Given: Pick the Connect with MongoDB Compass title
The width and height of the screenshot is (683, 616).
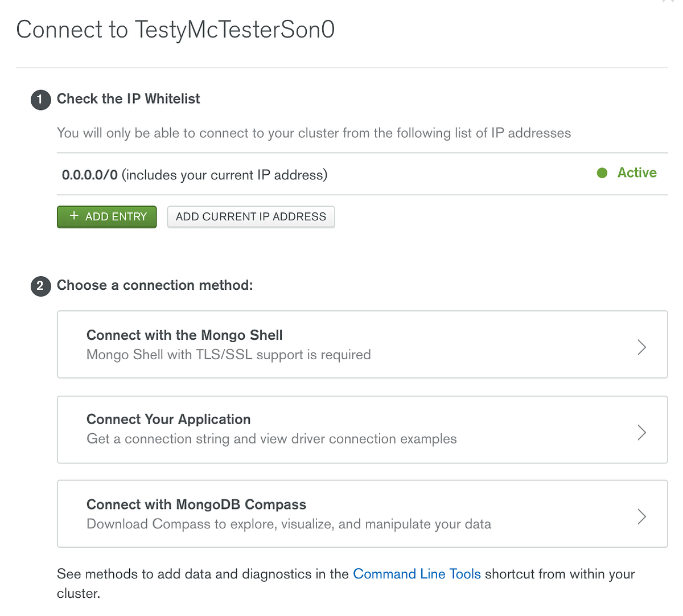Looking at the screenshot, I should coord(196,504).
